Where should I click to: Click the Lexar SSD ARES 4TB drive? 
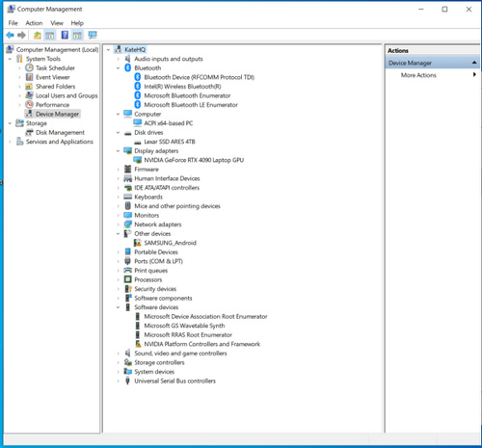click(170, 142)
